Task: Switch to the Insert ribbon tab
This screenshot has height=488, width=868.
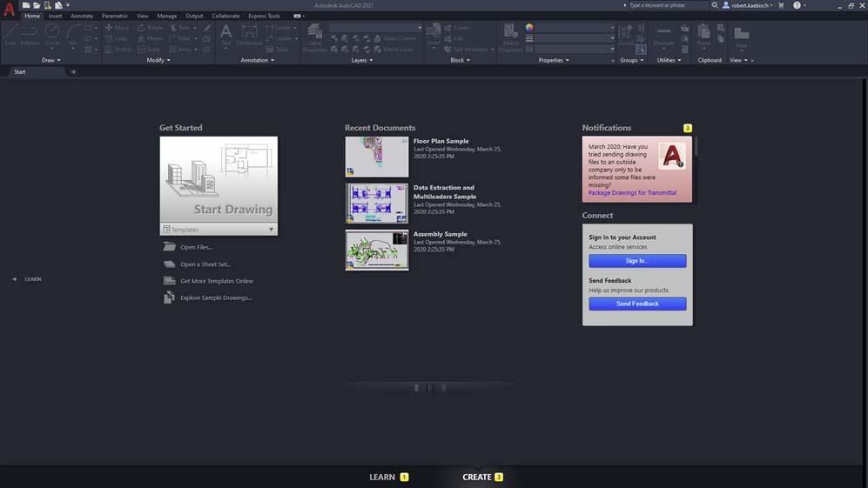Action: pyautogui.click(x=55, y=16)
